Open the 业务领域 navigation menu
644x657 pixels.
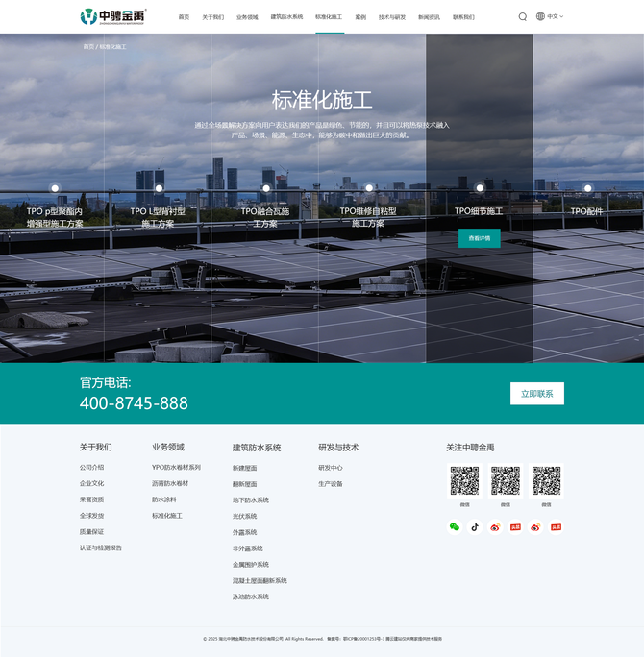pos(247,17)
